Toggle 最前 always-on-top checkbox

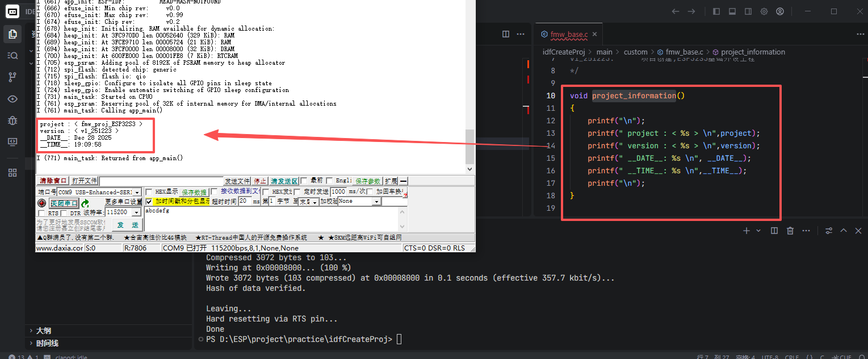click(304, 181)
